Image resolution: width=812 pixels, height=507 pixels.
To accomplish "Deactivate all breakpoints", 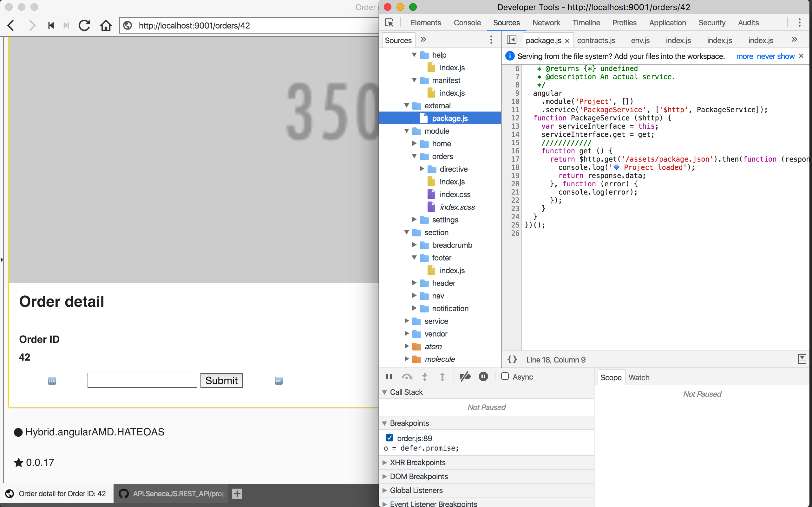I will pos(465,376).
